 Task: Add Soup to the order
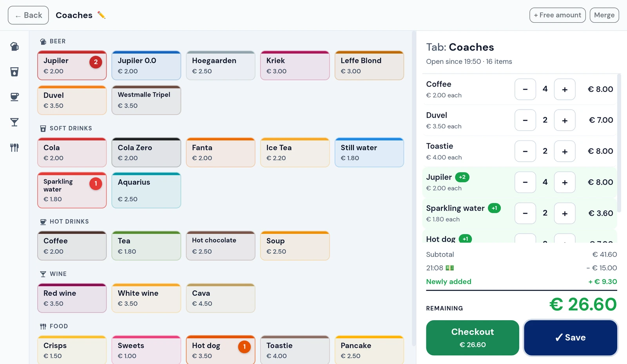[x=295, y=246]
